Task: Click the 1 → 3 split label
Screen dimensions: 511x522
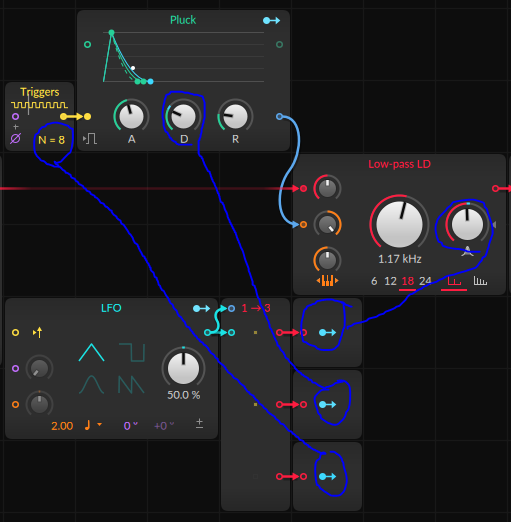Action: coord(256,308)
